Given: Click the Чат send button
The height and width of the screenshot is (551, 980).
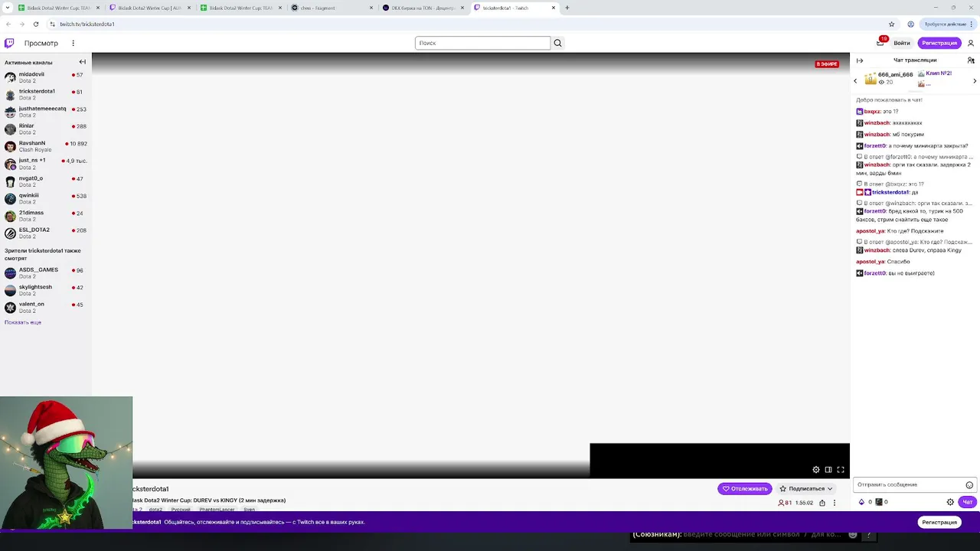Looking at the screenshot, I should (968, 502).
